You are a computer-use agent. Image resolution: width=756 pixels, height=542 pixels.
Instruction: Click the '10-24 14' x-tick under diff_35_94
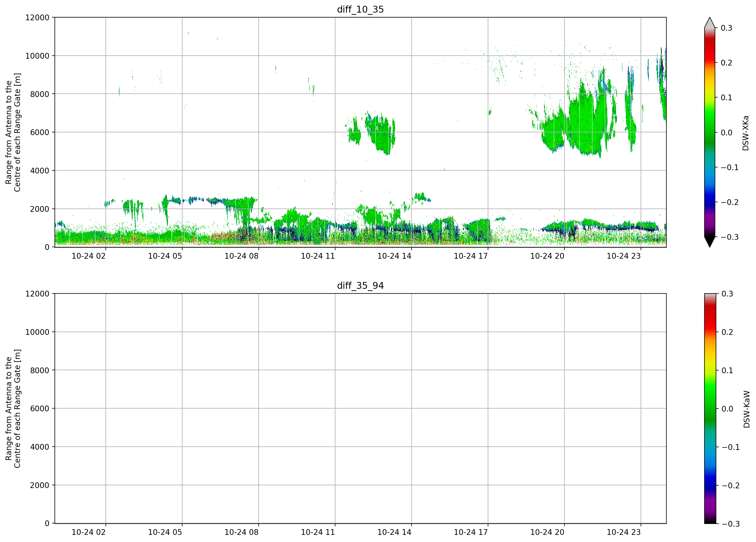[394, 532]
